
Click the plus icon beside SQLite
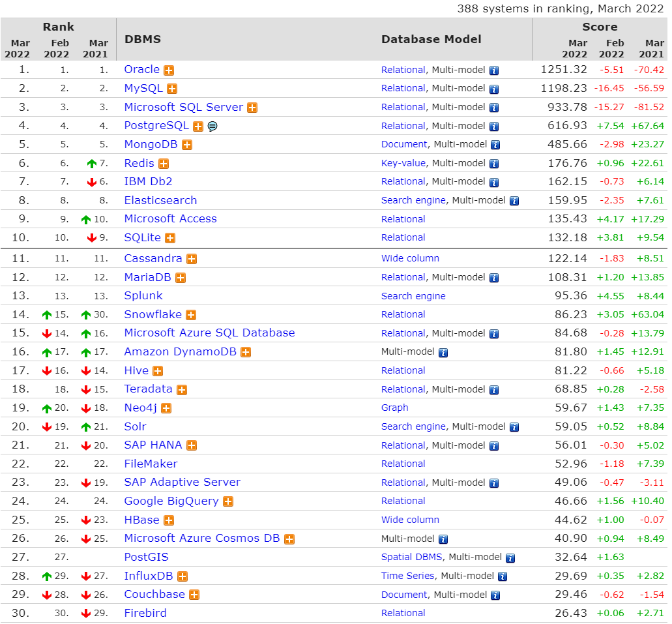click(170, 238)
